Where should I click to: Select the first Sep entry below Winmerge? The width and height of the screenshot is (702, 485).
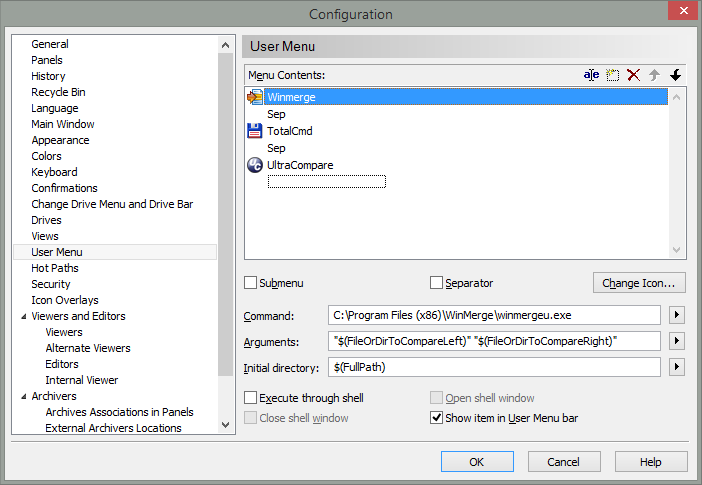pyautogui.click(x=276, y=114)
